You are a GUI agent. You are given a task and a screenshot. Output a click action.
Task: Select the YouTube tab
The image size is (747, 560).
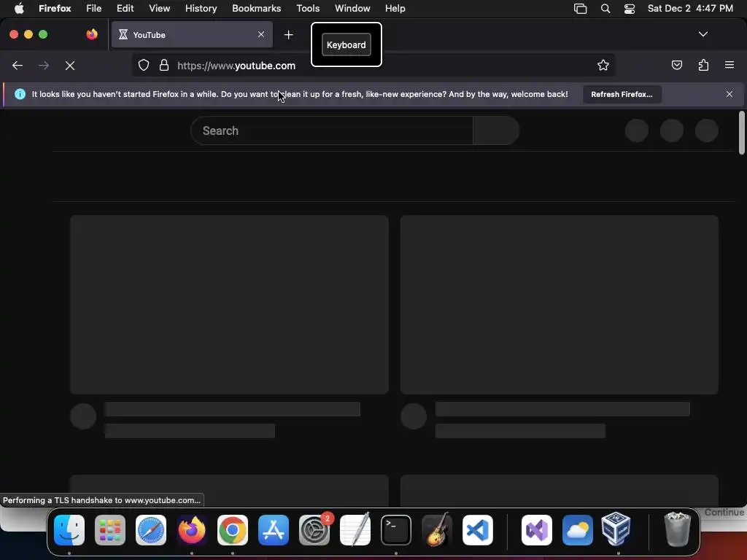(192, 34)
